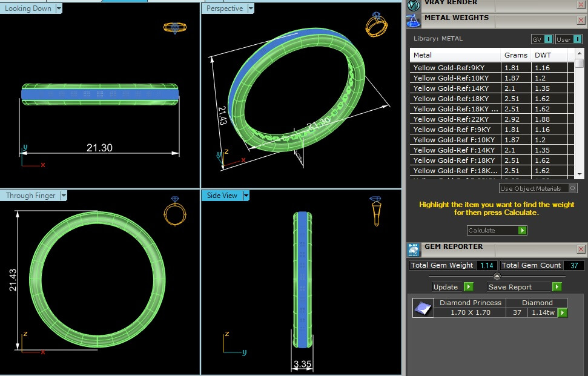Click the Diamond Princess gem thumbnail
Screen dimensions: 588x376
pos(421,308)
